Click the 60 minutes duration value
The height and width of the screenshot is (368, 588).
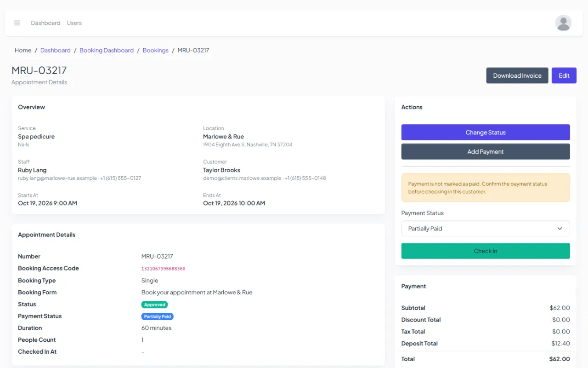156,328
